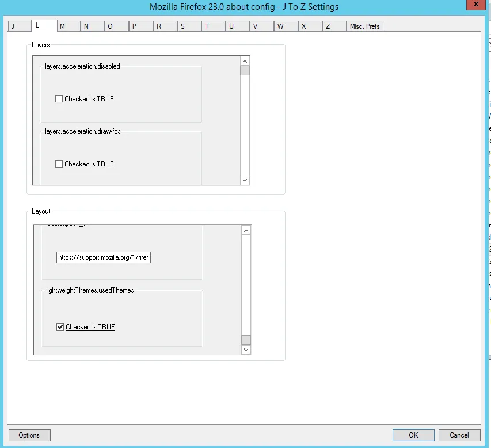Screen dimensions: 491x448
Task: Click the support.mozilla.org URL text field
Action: point(104,257)
